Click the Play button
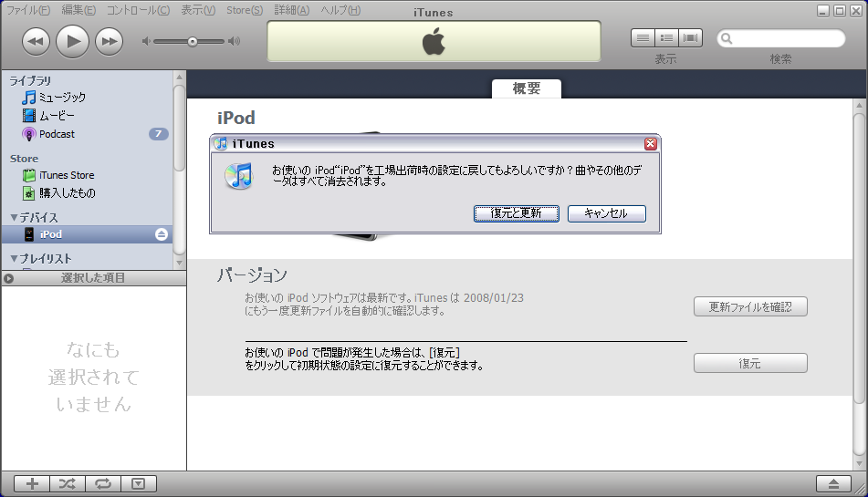 (72, 41)
